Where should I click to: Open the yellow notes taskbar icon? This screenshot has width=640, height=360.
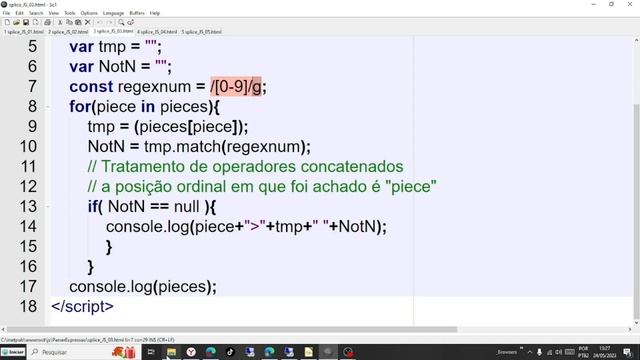(309, 352)
